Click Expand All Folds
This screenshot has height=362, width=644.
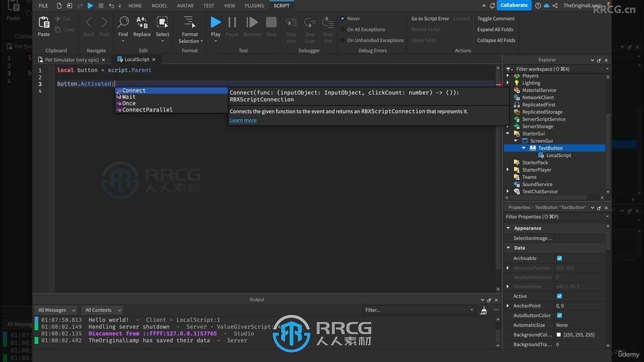[495, 29]
